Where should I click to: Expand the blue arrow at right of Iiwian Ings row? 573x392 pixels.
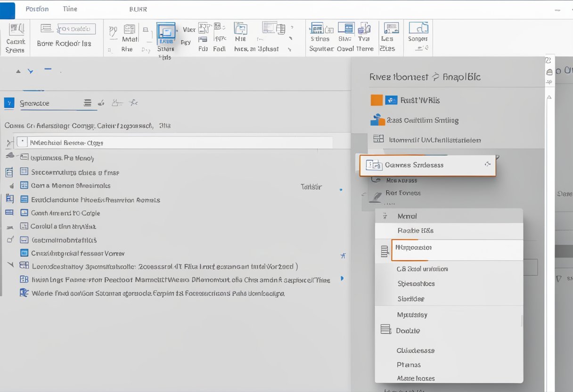(x=342, y=279)
